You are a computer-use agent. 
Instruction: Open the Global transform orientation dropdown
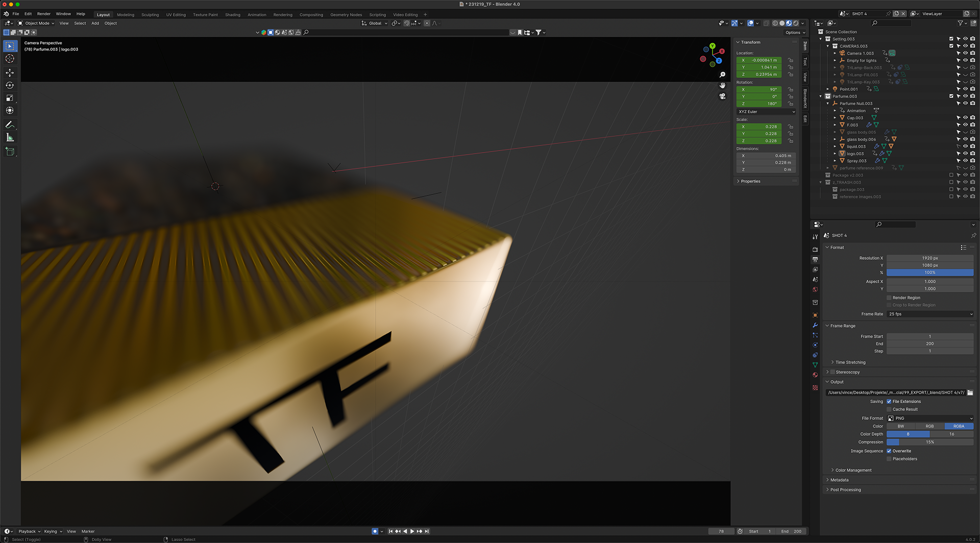click(x=375, y=23)
